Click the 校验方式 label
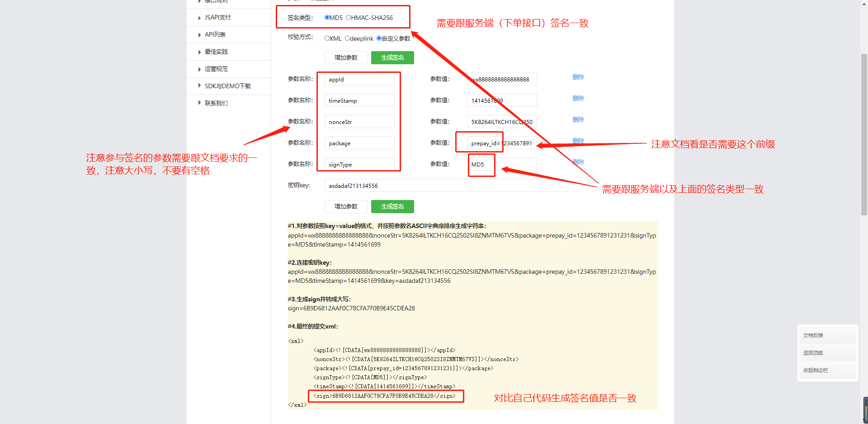The width and height of the screenshot is (868, 424). (300, 37)
